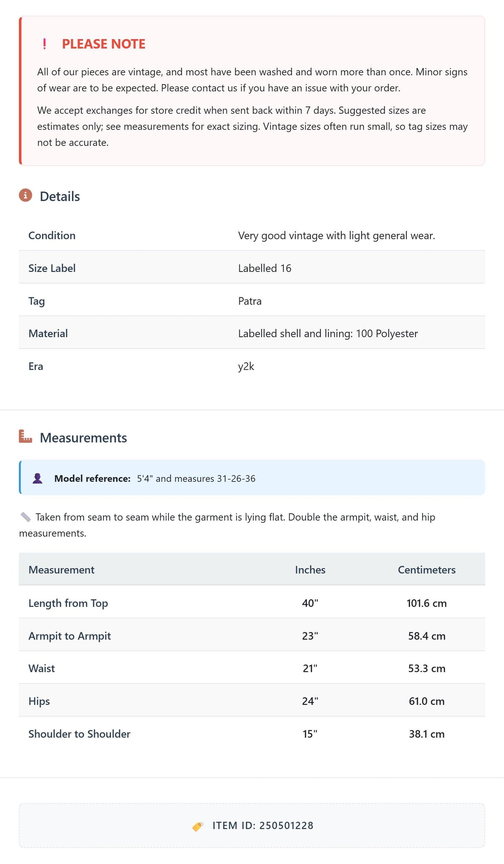Click the 101.6 cm length value
Screen dimensions: 504x864
(x=427, y=603)
